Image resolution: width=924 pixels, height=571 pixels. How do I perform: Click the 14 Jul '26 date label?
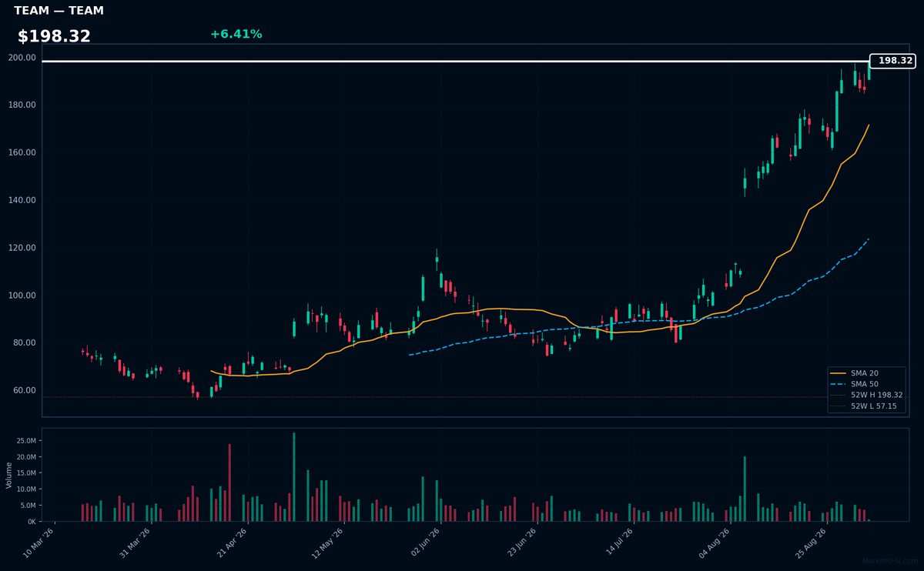point(618,543)
